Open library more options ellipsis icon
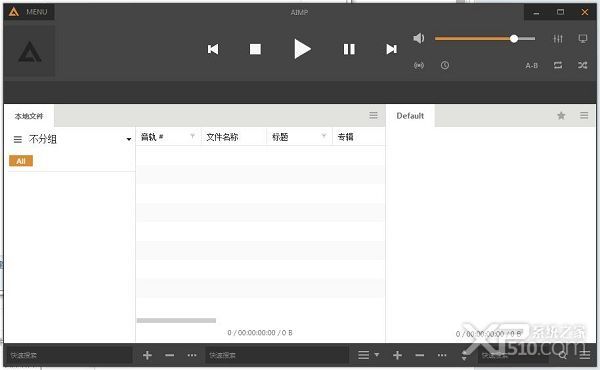 pos(192,355)
